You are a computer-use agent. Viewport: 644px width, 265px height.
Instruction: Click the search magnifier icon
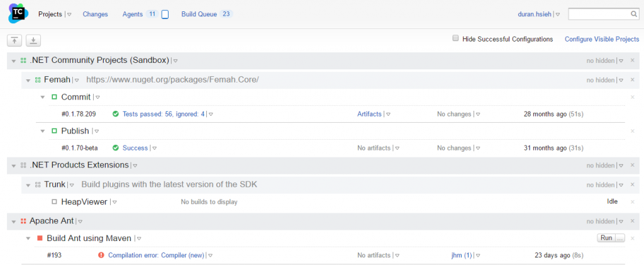tap(634, 14)
